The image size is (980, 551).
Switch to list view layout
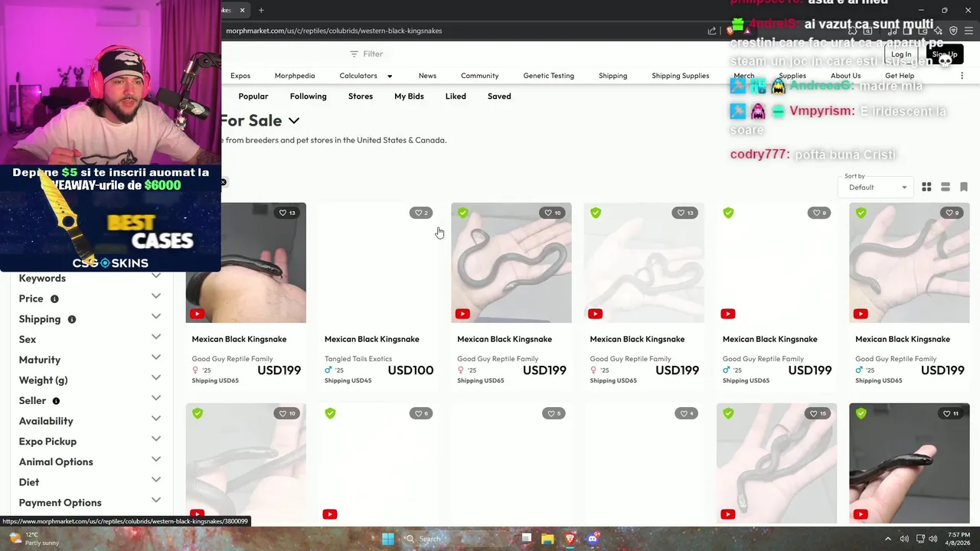pyautogui.click(x=946, y=187)
